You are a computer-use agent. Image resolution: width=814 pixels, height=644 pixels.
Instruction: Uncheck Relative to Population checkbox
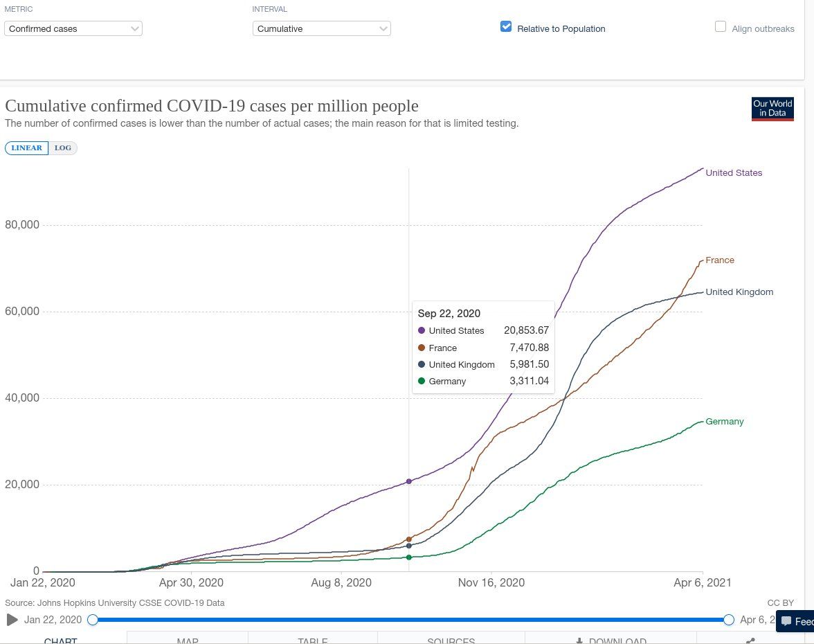pos(506,27)
